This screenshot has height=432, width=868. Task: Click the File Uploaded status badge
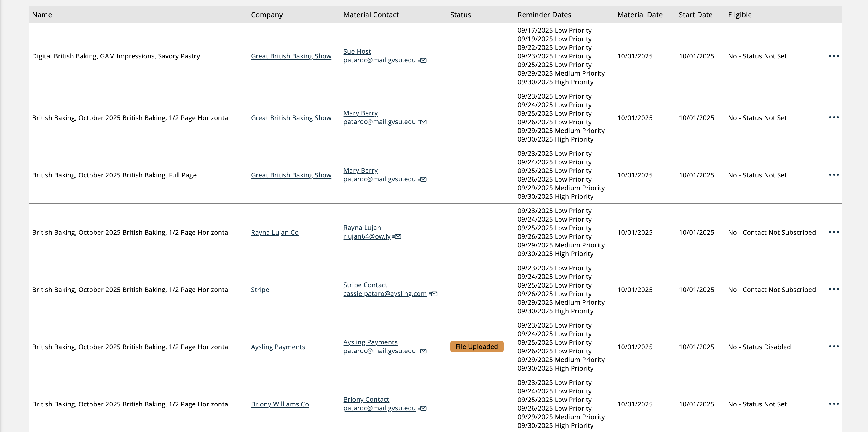click(476, 347)
